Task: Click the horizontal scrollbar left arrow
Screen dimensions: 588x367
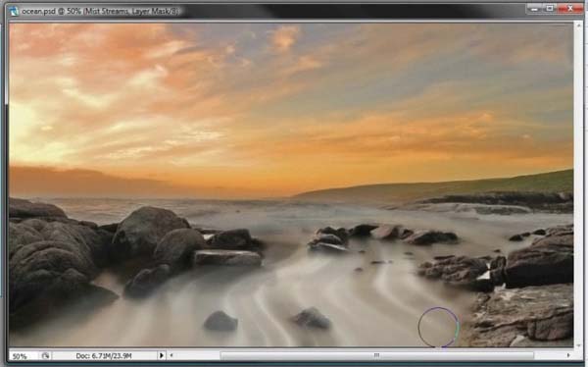Action: click(171, 355)
